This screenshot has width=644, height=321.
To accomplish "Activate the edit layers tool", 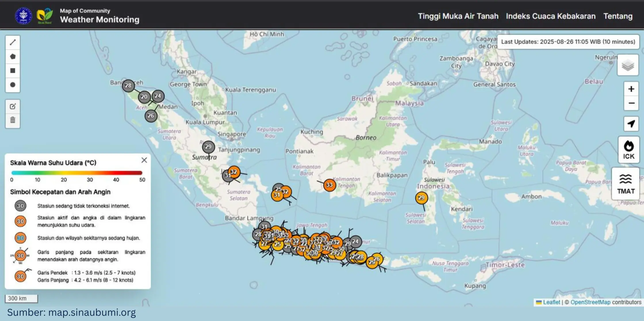I will click(13, 107).
